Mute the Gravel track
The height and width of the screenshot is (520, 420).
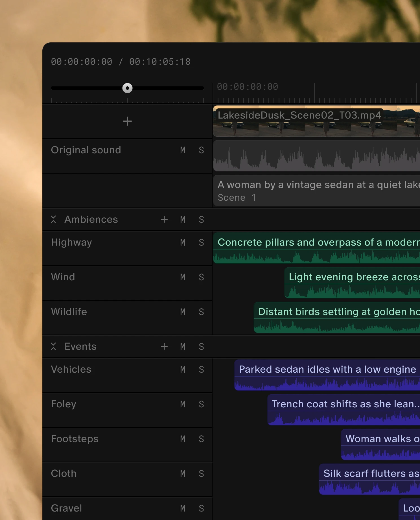[183, 508]
